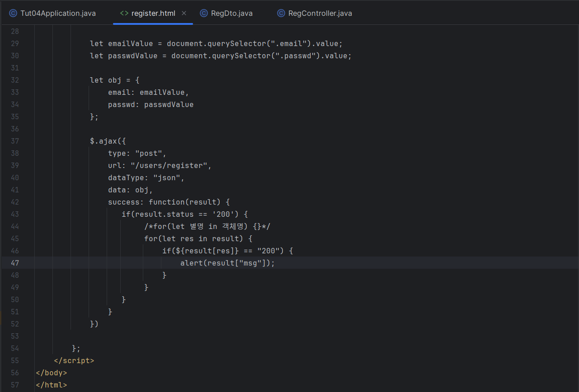
Task: Click the class icon on RegController.java tab
Action: click(x=281, y=13)
